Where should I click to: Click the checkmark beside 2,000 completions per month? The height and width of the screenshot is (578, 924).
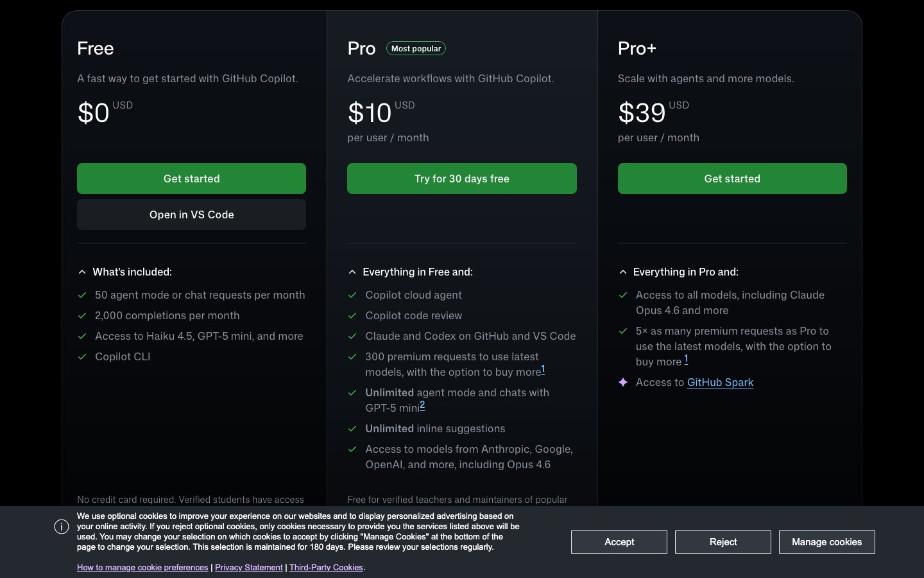tap(82, 316)
